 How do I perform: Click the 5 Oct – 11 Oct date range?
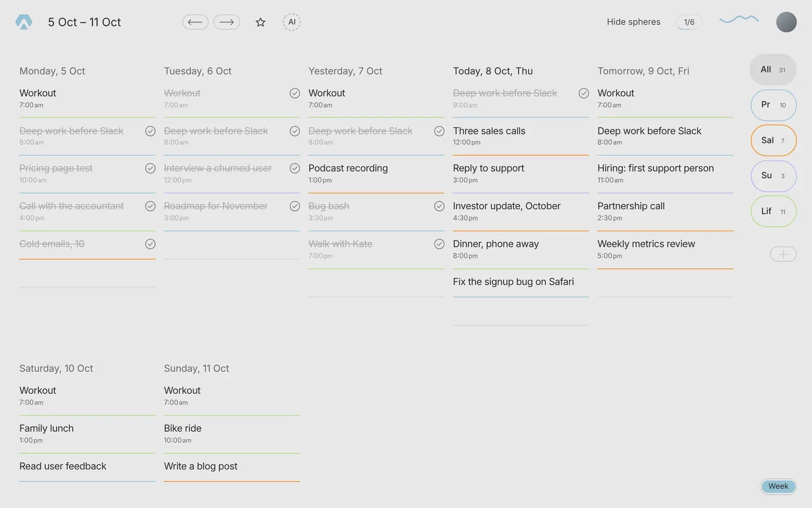(85, 22)
